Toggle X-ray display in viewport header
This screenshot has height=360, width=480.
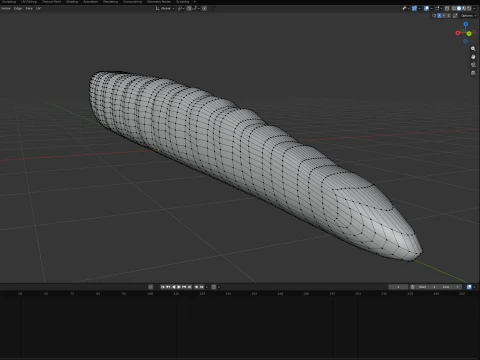coord(447,8)
